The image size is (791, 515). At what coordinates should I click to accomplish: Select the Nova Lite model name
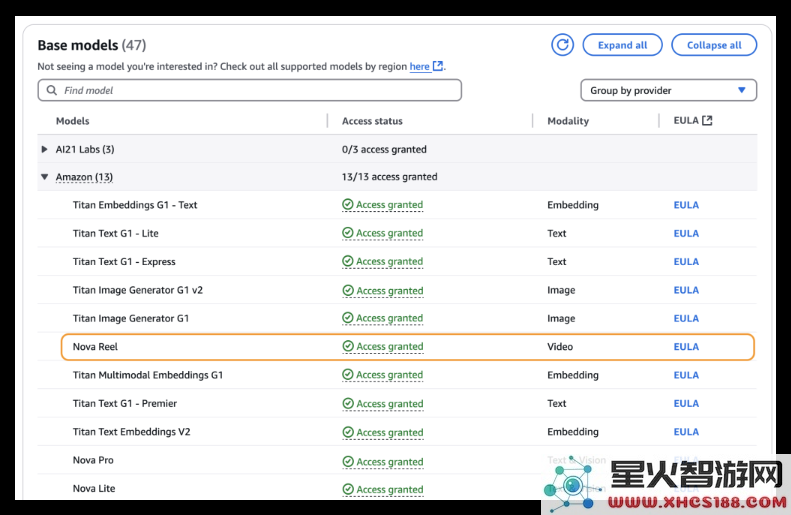94,488
